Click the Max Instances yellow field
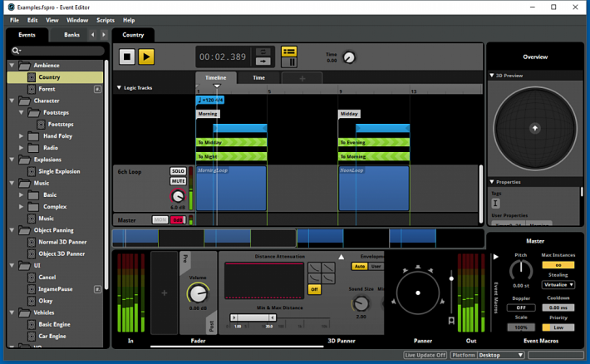Image resolution: width=590 pixels, height=364 pixels. [x=558, y=265]
